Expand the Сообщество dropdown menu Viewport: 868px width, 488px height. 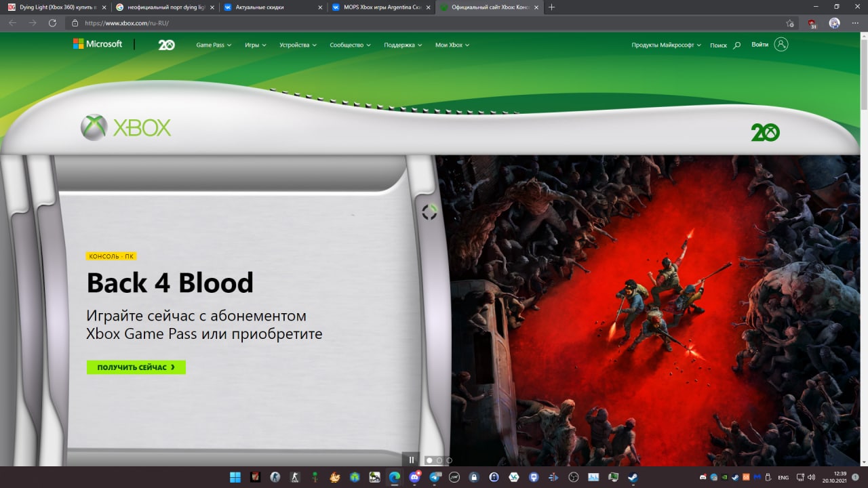[350, 45]
